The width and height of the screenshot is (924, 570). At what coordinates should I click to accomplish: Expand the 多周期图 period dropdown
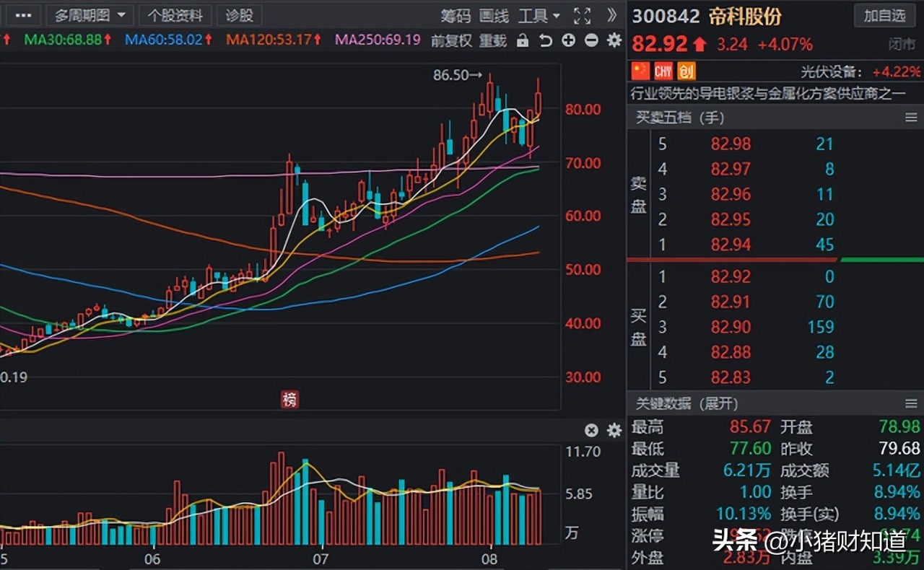click(x=89, y=16)
